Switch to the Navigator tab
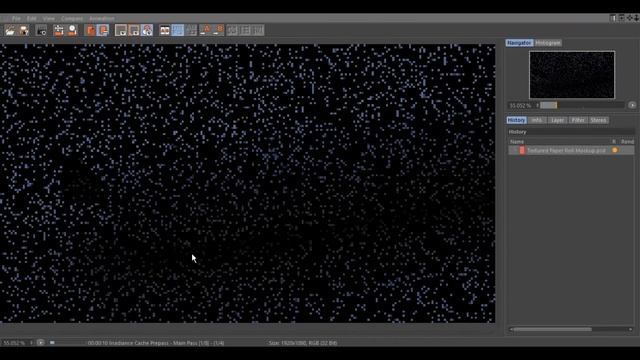Viewport: 640px width, 360px height. [519, 43]
